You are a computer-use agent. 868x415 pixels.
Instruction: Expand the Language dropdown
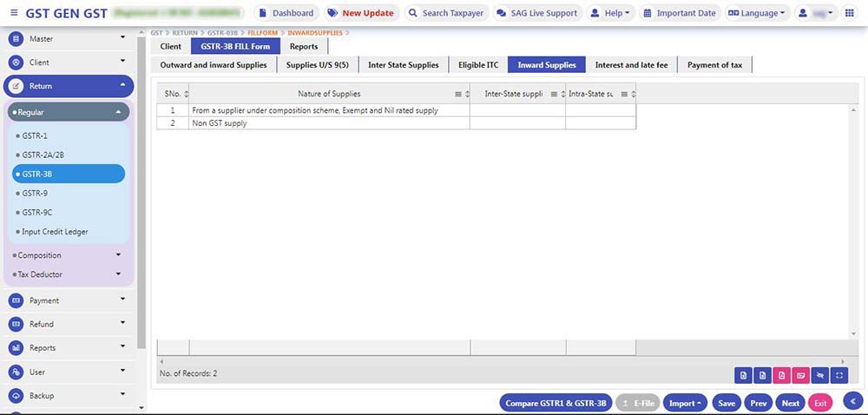tap(756, 13)
